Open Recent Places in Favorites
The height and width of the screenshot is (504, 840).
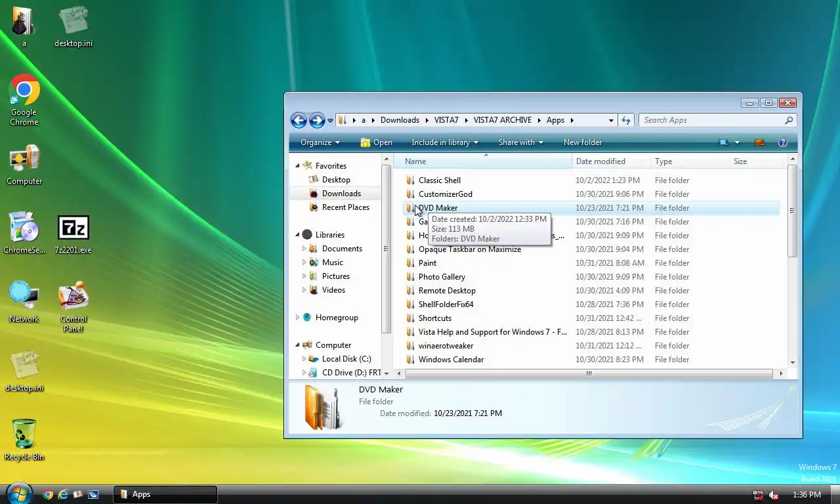[x=345, y=207]
